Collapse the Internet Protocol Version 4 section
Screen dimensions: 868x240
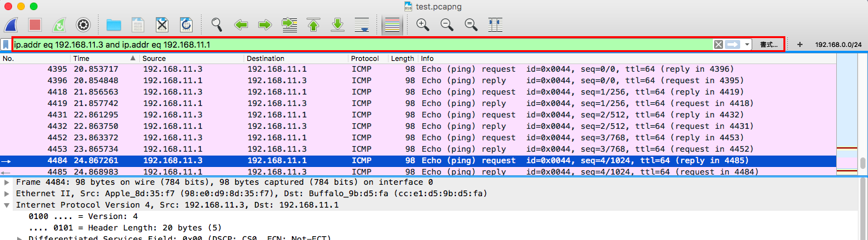pyautogui.click(x=6, y=205)
